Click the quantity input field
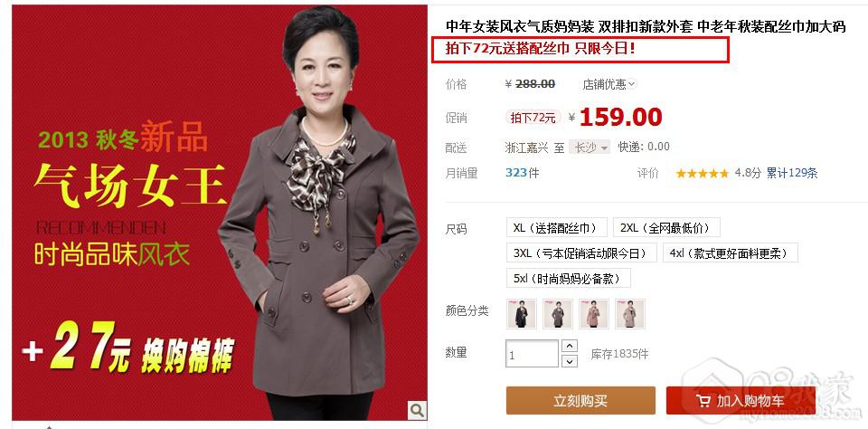868x429 pixels. [x=532, y=354]
